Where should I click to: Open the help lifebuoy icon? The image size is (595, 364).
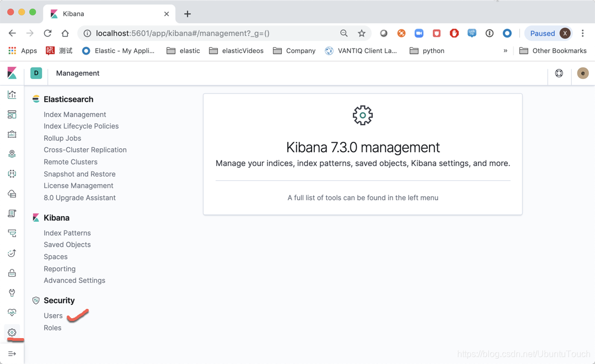coord(559,73)
